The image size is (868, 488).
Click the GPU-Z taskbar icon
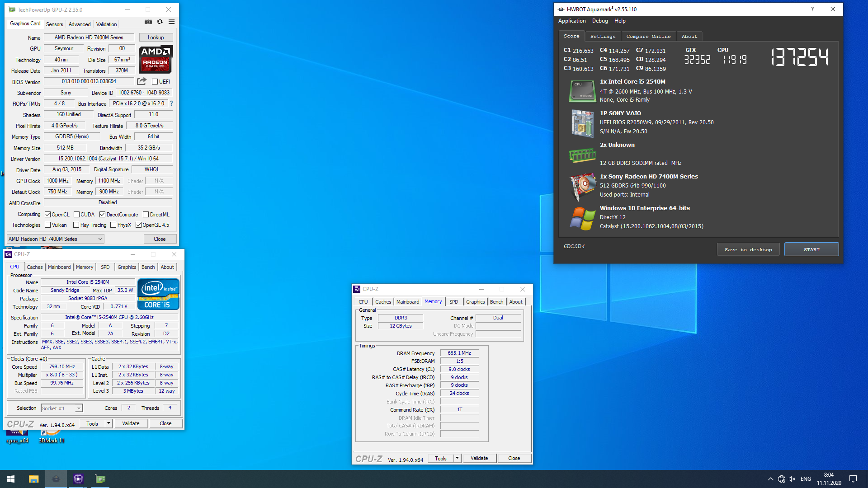click(x=100, y=479)
